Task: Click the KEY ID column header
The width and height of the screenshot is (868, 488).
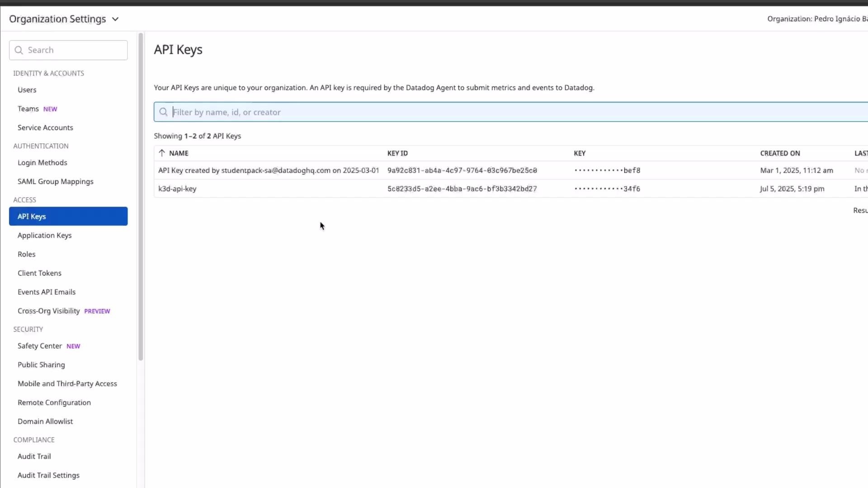Action: point(397,154)
